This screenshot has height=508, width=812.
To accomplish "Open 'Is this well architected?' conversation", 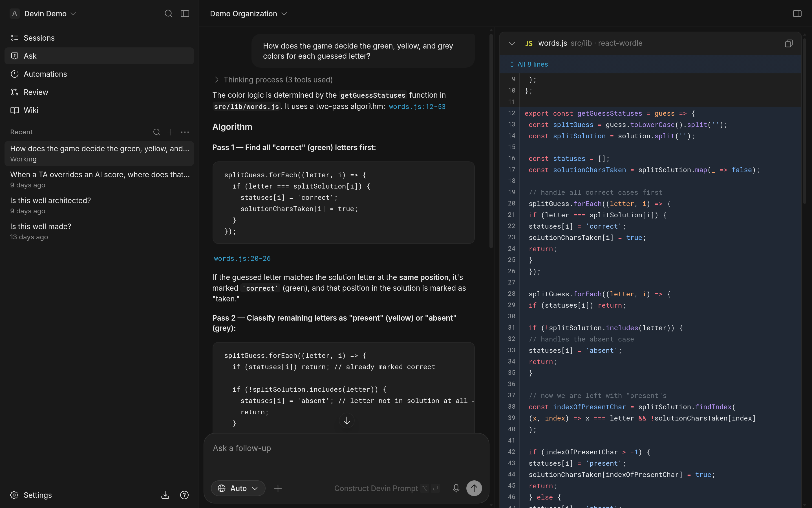I will click(x=99, y=205).
